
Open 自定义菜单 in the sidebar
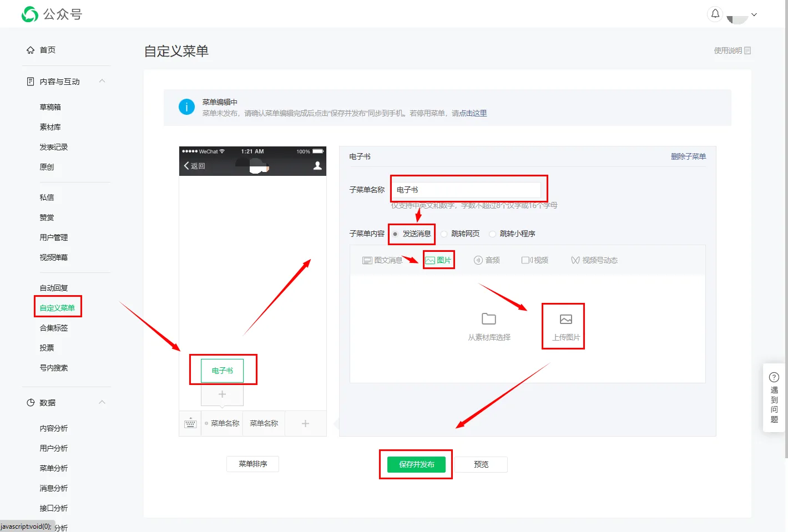(x=57, y=308)
